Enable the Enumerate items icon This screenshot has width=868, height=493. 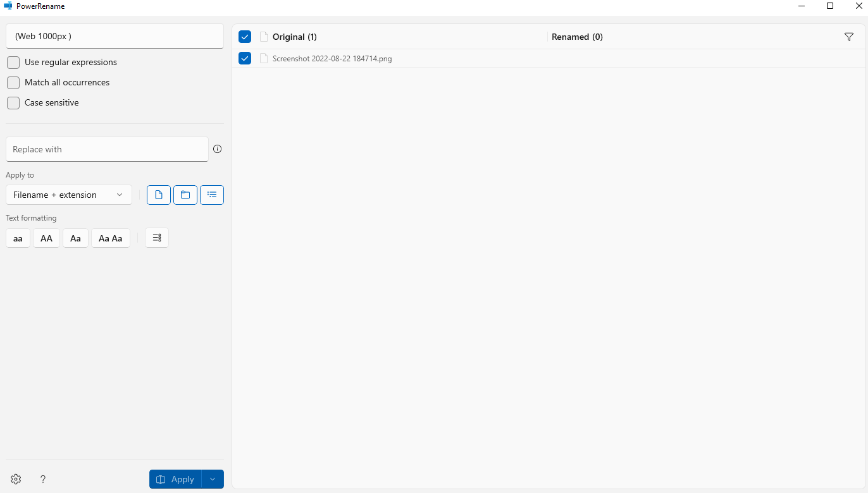(x=156, y=238)
